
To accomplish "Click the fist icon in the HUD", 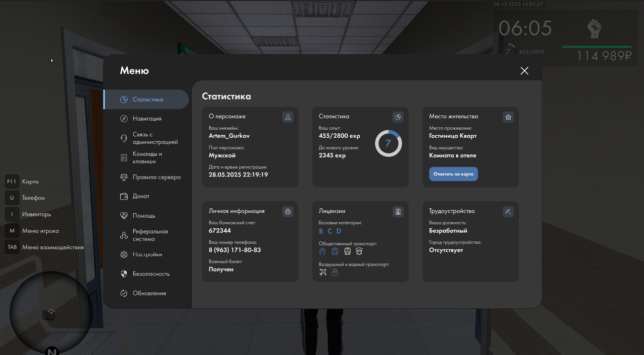I will pyautogui.click(x=595, y=30).
